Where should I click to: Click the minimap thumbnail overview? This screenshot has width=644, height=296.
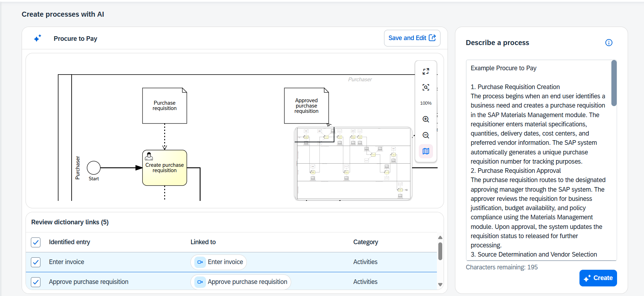pos(353,164)
